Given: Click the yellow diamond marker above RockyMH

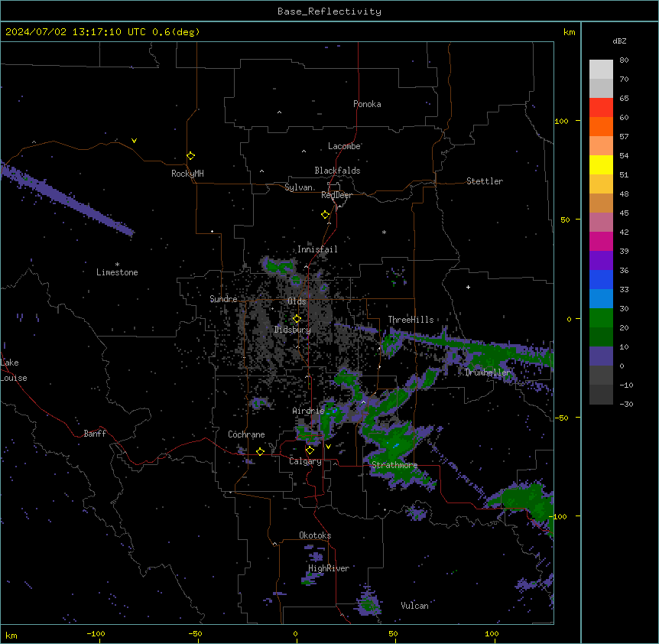Looking at the screenshot, I should pos(191,156).
